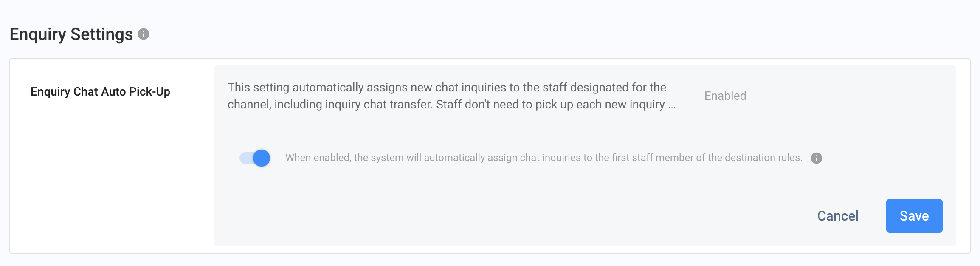Click the "This setting automatically assigns" description

tap(447, 88)
